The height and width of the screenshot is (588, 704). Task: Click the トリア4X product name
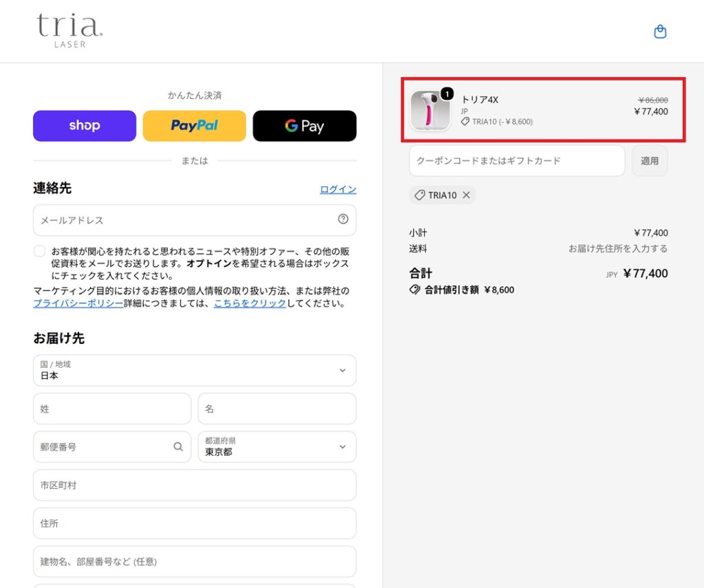click(479, 100)
